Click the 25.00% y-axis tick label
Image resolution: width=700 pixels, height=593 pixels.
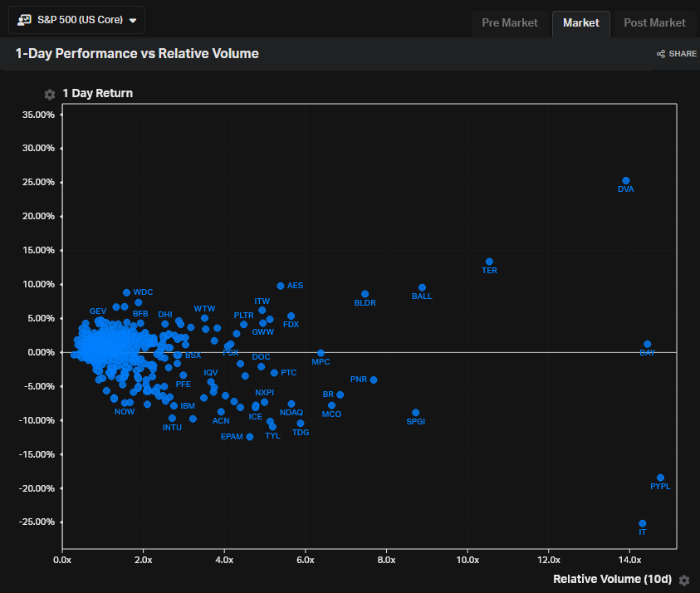pyautogui.click(x=38, y=182)
